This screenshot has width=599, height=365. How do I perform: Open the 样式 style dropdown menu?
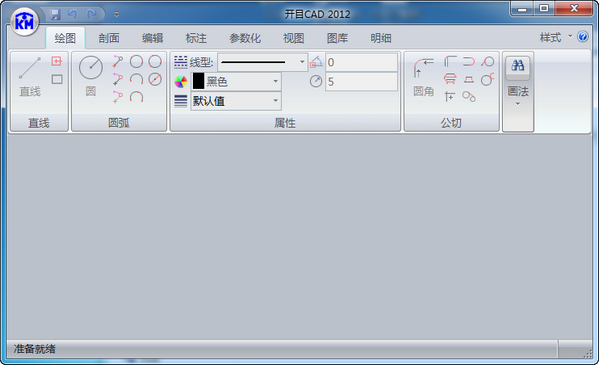coord(556,37)
